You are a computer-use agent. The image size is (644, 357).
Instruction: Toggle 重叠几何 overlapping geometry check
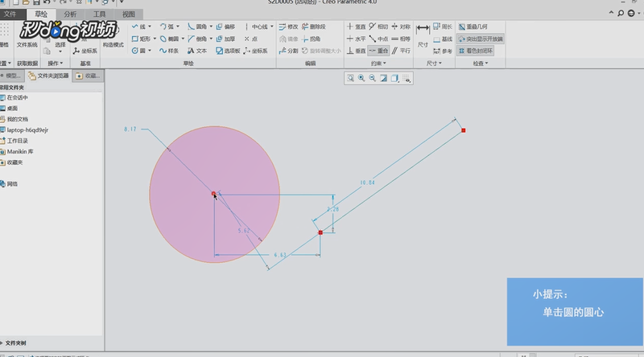[x=473, y=27]
